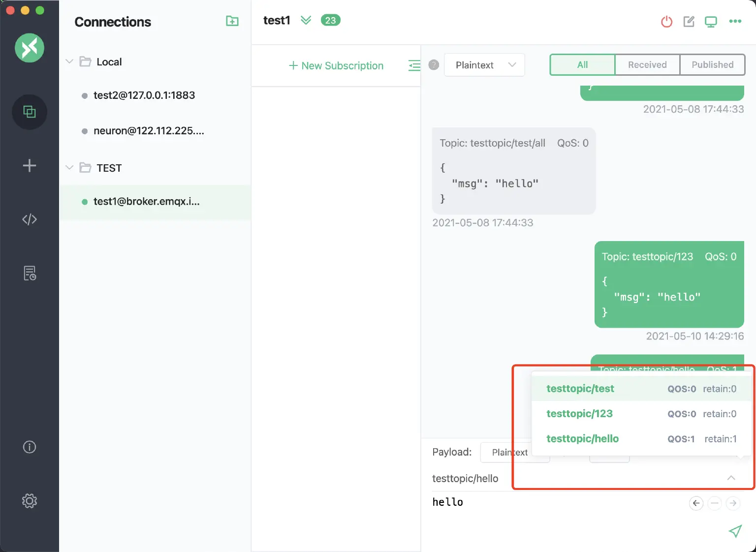Open the edit connection icon
The height and width of the screenshot is (552, 756).
coord(689,22)
